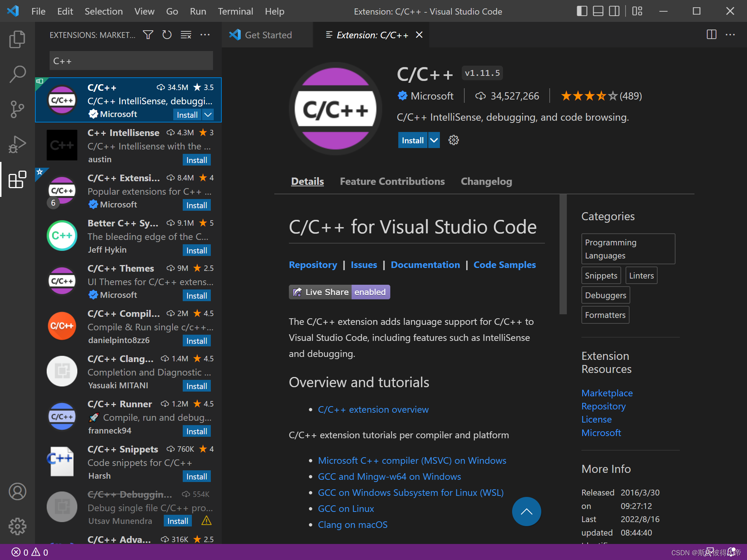Click the extensions search field containing C++

click(x=131, y=61)
